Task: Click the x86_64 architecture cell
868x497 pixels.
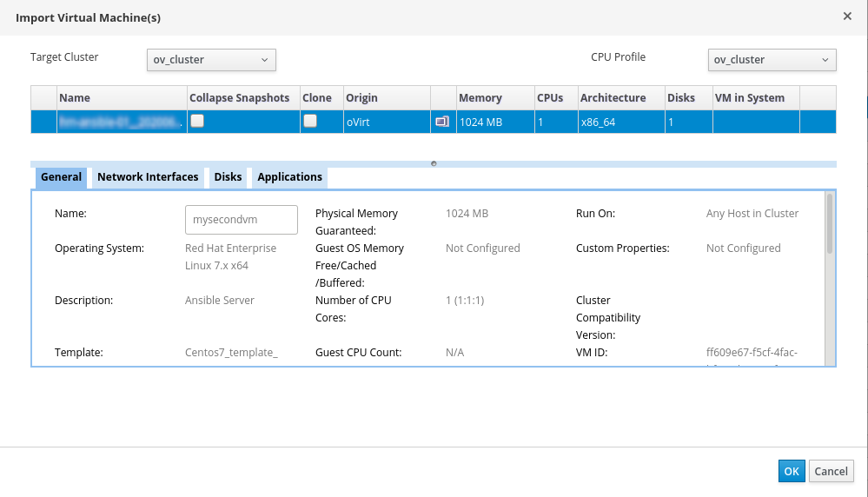Action: point(621,122)
